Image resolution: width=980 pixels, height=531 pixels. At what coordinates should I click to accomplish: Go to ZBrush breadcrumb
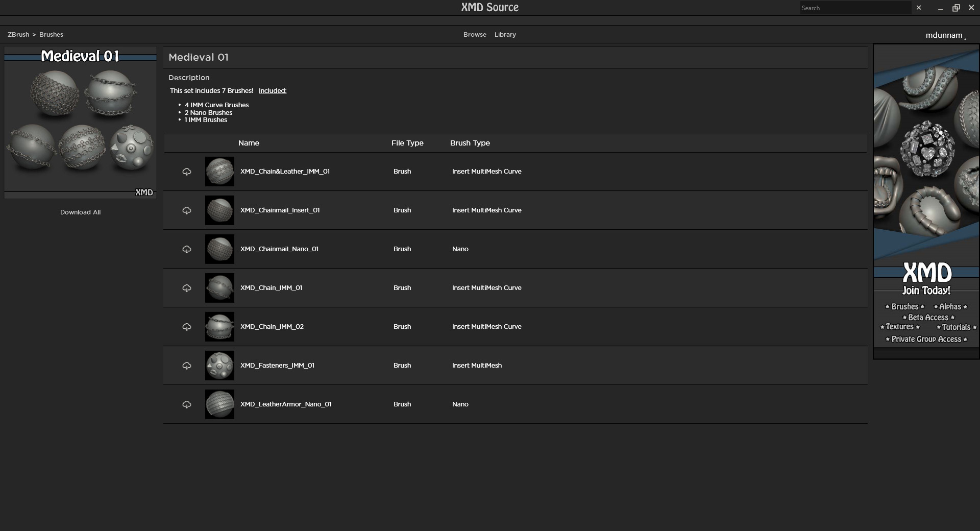click(x=18, y=35)
